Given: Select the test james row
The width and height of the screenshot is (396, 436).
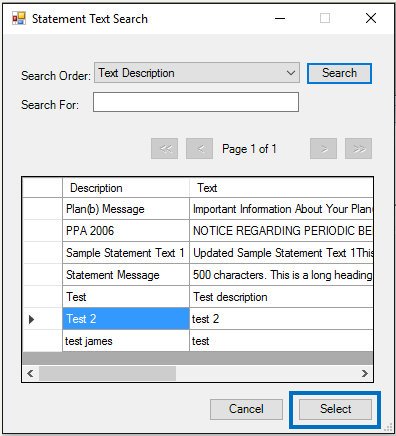Looking at the screenshot, I should pyautogui.click(x=198, y=341).
